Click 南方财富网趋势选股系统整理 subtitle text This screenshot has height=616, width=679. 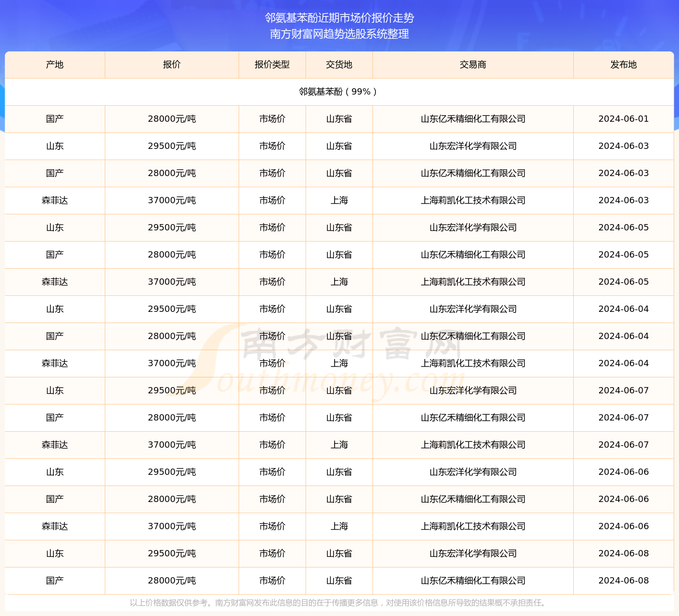tap(339, 34)
